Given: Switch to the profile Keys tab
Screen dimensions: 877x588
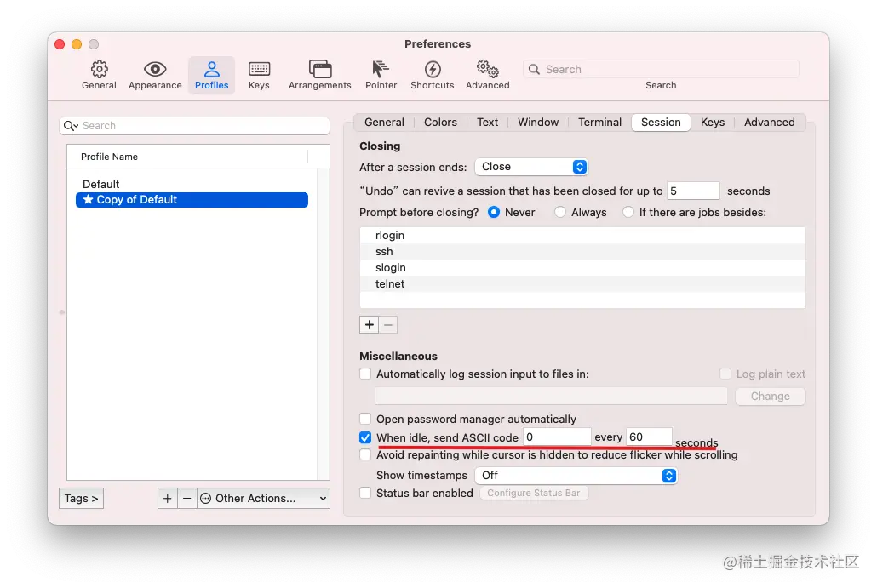Looking at the screenshot, I should [x=713, y=122].
